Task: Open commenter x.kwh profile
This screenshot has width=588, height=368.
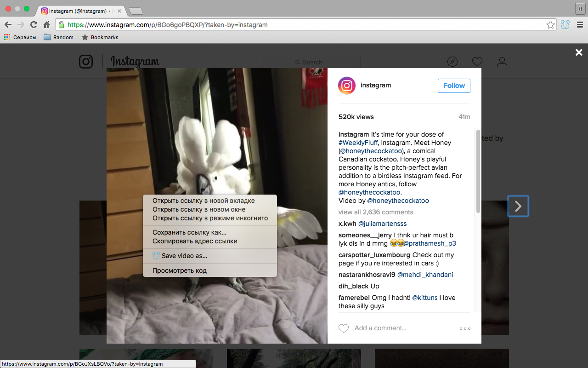Action: [347, 224]
